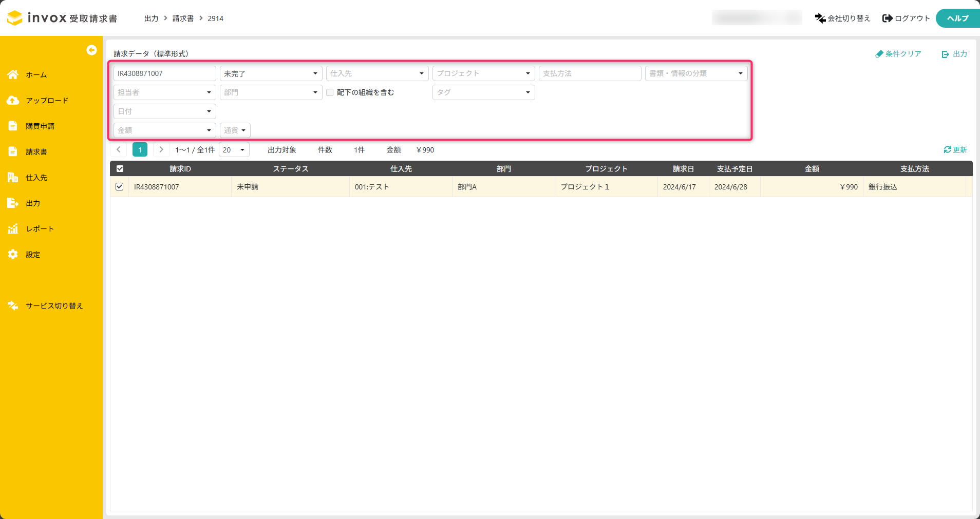Sort by the 支払予定日 column header

734,169
